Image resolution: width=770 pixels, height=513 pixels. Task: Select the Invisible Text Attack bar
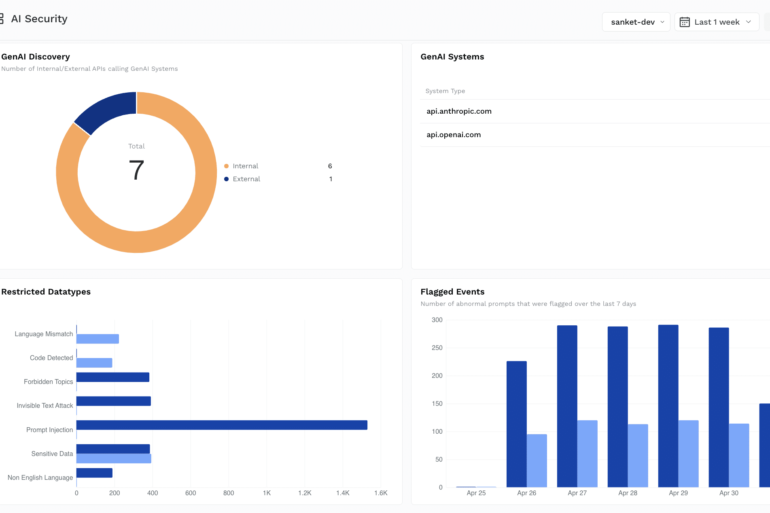click(113, 401)
